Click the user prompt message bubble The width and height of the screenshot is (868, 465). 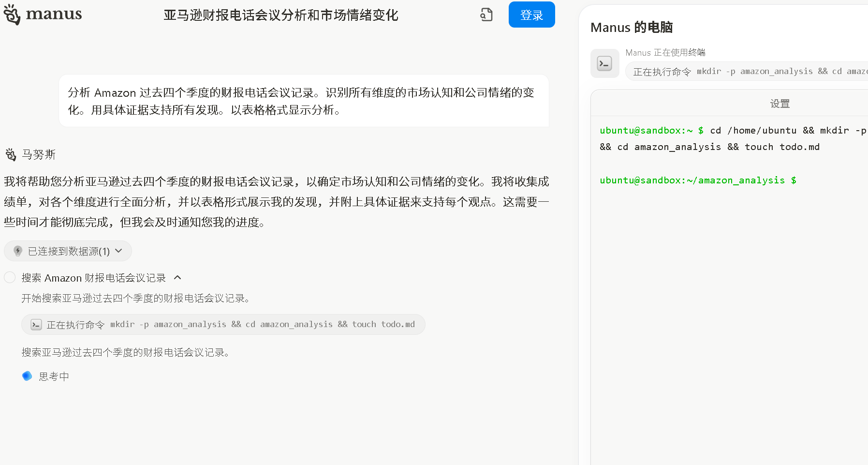click(x=304, y=101)
